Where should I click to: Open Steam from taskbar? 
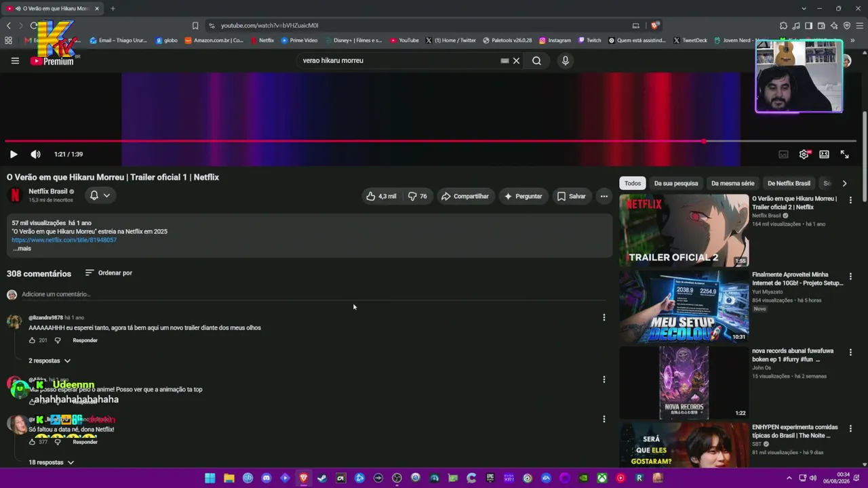tap(322, 478)
